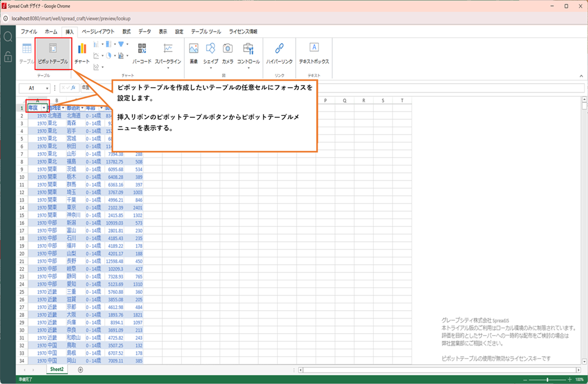
Task: Insert a chart with the チャート icon
Action: point(82,53)
